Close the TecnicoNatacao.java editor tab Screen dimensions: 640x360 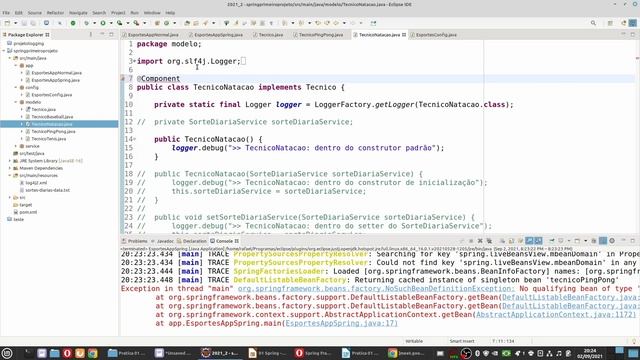[x=404, y=35]
